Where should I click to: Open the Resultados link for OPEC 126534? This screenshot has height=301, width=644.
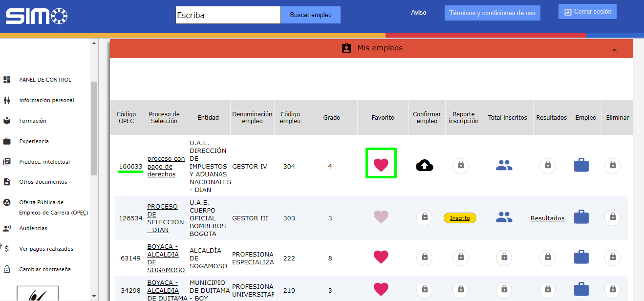tap(547, 218)
